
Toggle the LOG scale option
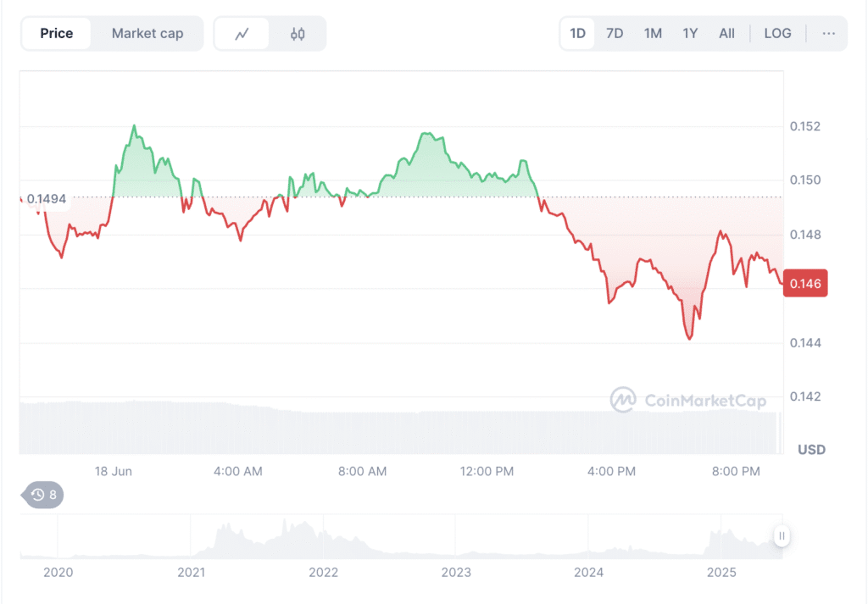coord(777,34)
